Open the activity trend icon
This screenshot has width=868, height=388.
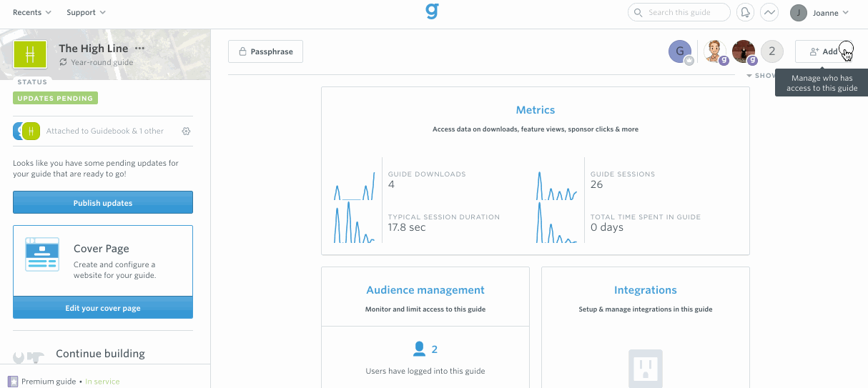pos(769,12)
